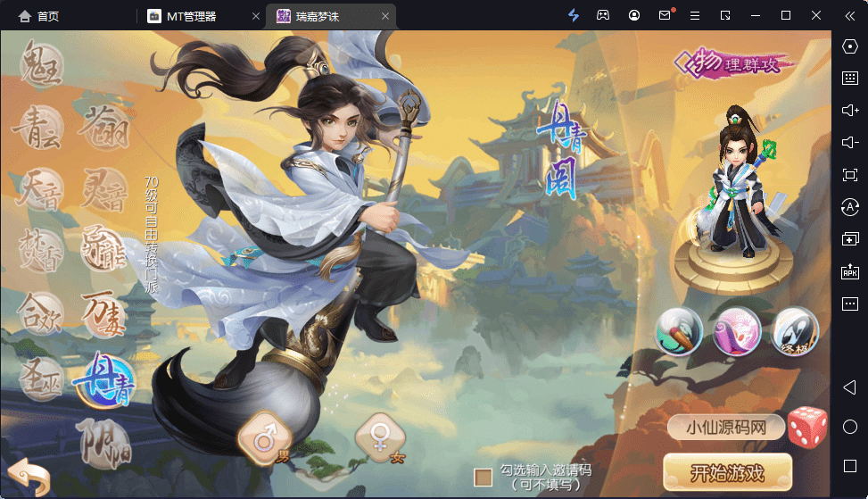View the 终极 ultimate skill icon
Screen dimensions: 868x499
pyautogui.click(x=794, y=331)
